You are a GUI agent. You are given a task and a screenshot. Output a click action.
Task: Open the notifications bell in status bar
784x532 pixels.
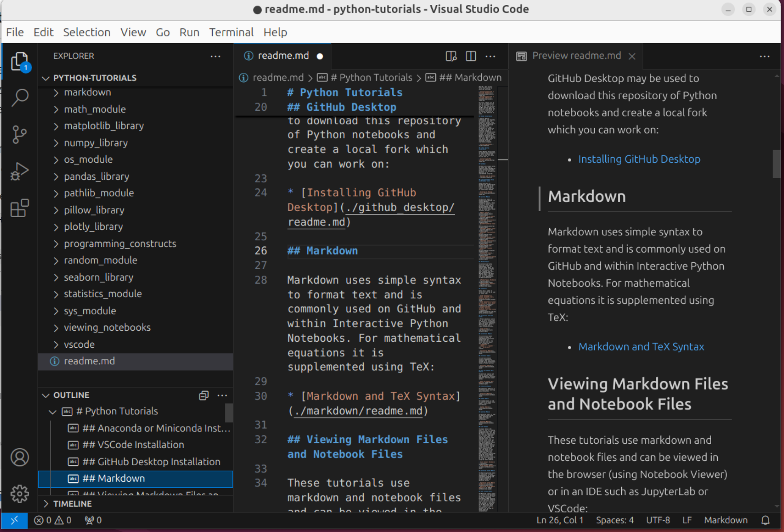[765, 520]
